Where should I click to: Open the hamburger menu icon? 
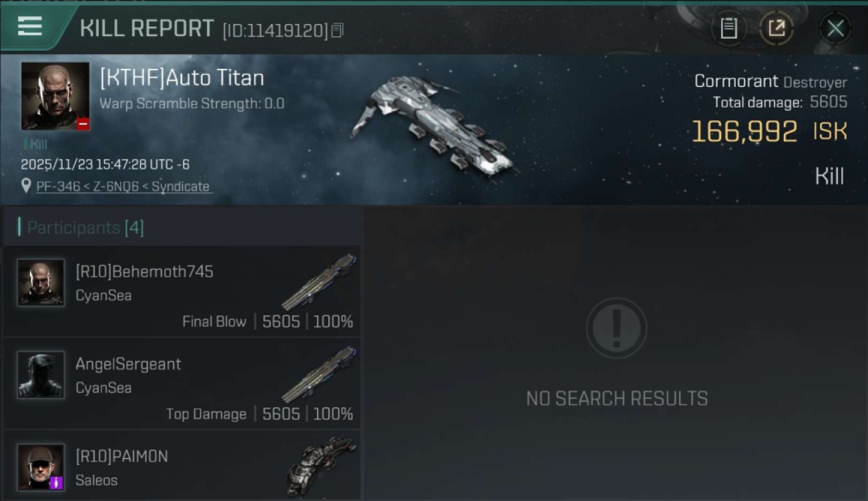pos(30,27)
